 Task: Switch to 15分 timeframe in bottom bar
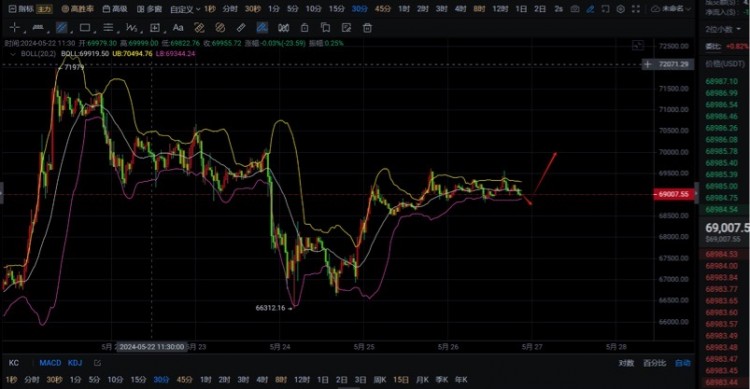coord(138,380)
